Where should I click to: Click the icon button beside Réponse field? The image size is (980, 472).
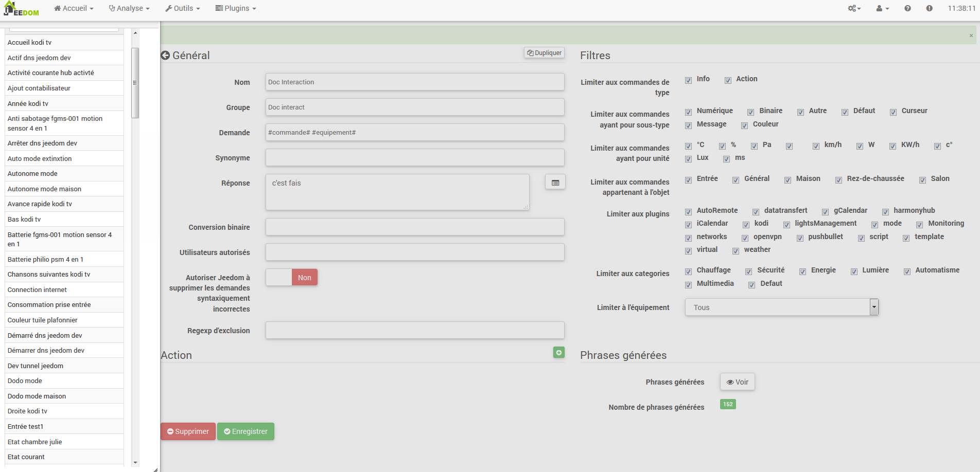click(555, 183)
